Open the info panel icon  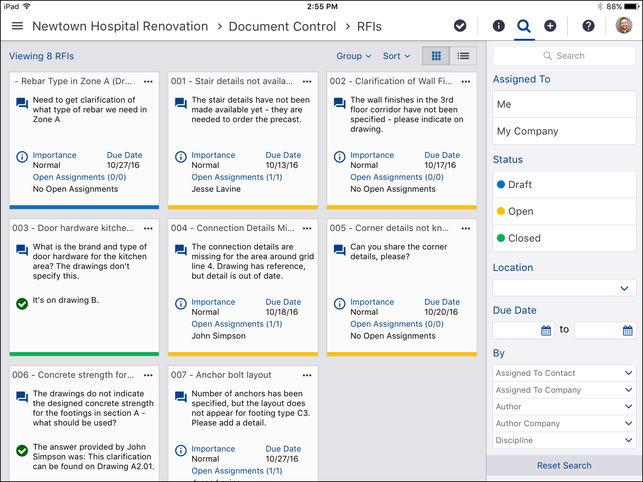(x=498, y=26)
